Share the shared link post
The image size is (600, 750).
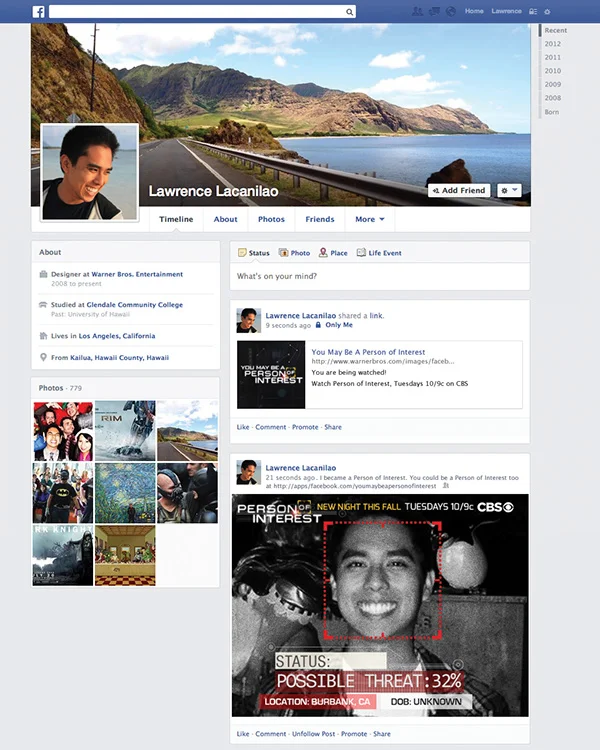pos(333,427)
